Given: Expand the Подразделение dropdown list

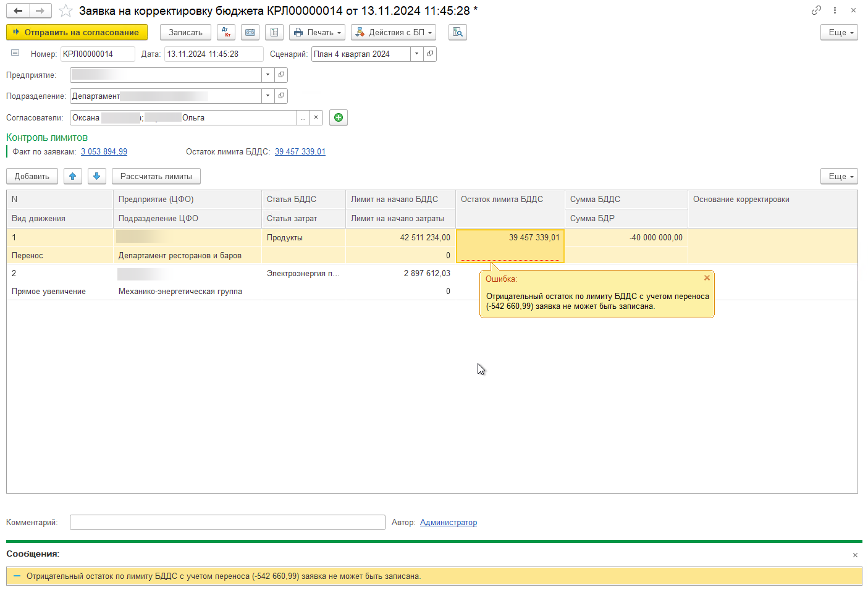Looking at the screenshot, I should coord(268,96).
